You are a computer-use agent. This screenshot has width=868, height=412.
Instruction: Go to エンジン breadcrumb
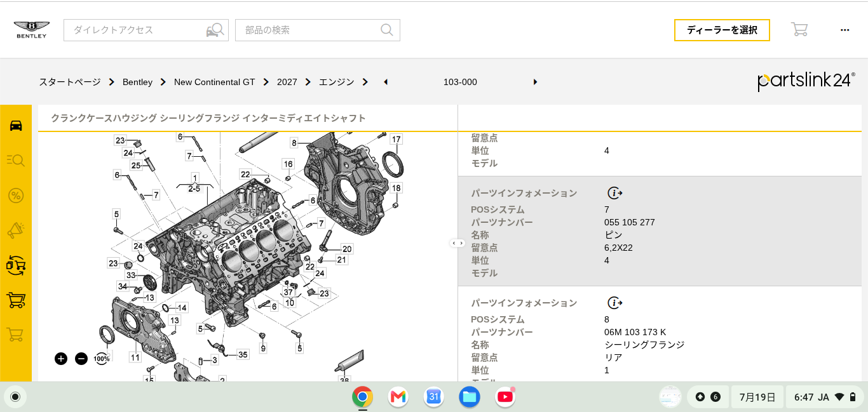pos(336,82)
